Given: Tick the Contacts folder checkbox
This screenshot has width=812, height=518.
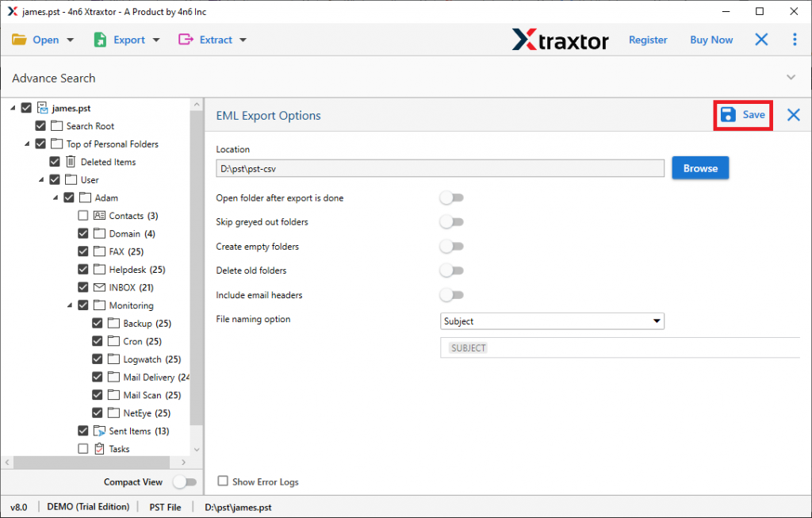Looking at the screenshot, I should coord(83,216).
